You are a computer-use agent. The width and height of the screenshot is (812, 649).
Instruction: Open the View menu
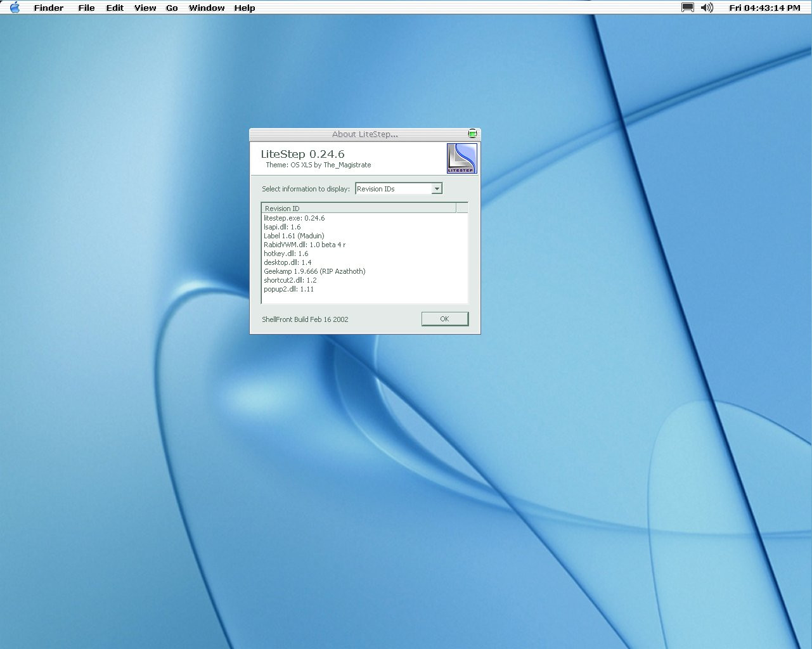[x=145, y=8]
